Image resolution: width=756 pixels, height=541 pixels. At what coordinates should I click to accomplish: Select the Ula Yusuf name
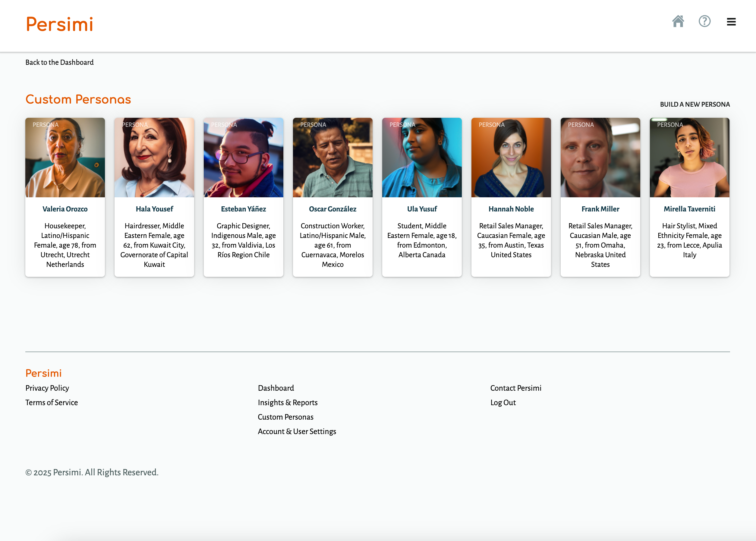(422, 209)
